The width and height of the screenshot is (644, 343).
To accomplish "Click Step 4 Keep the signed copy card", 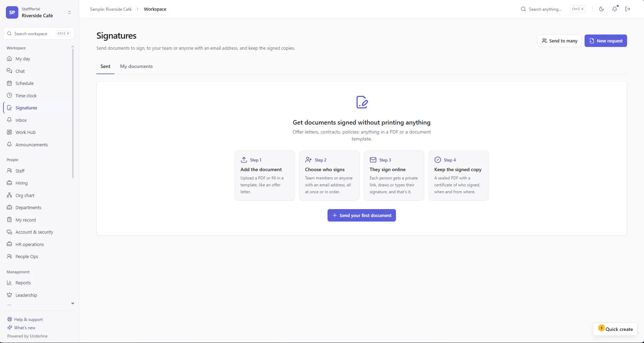I will (458, 176).
